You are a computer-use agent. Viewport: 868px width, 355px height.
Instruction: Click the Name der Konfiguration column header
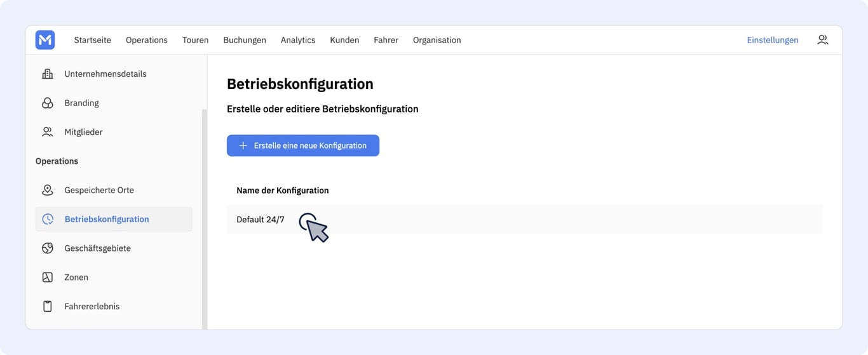tap(283, 191)
